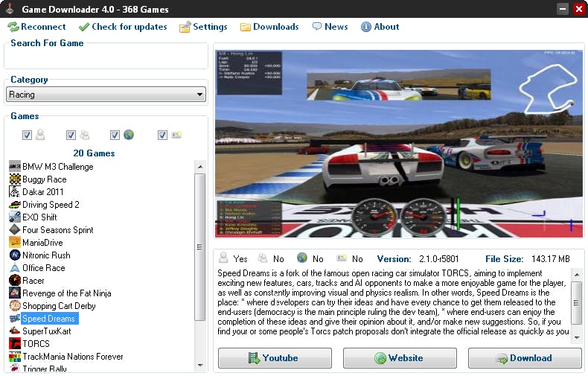Click the EXO Shift game icon
Image resolution: width=588 pixels, height=376 pixels.
click(x=15, y=217)
